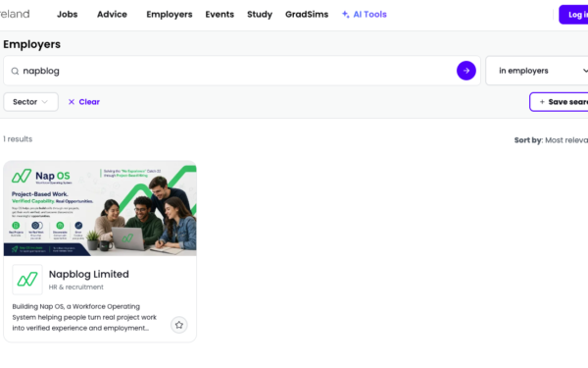Open GradSims from the navigation

click(x=307, y=15)
